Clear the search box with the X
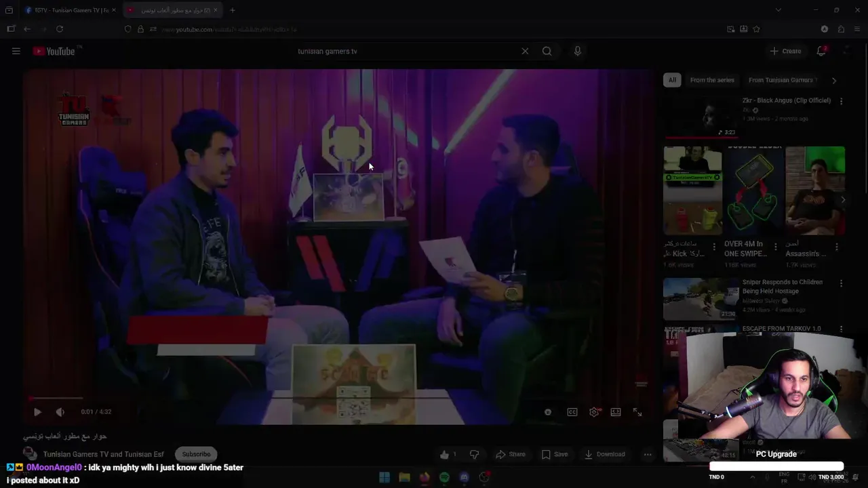 click(525, 51)
